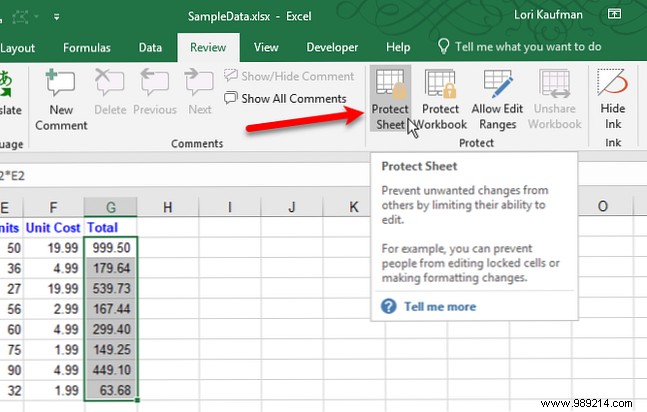Viewport: 647px width, 412px height.
Task: Click the formula bar
Action: 186,175
